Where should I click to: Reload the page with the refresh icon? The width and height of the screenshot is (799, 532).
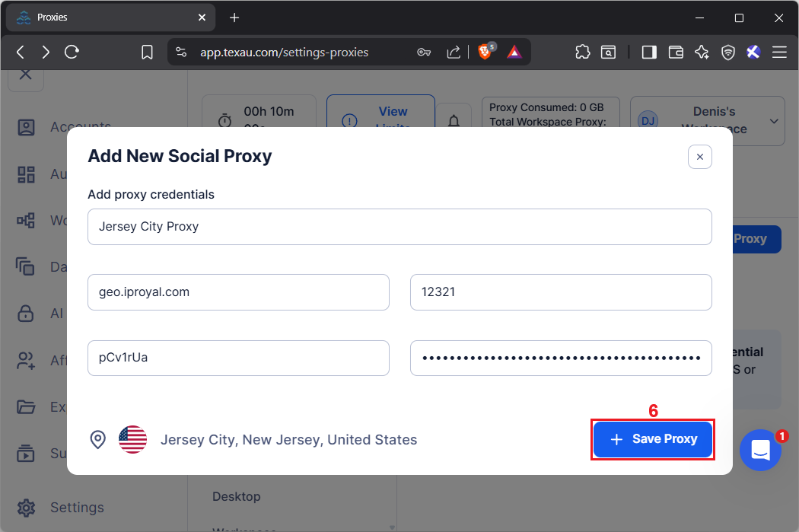[72, 52]
